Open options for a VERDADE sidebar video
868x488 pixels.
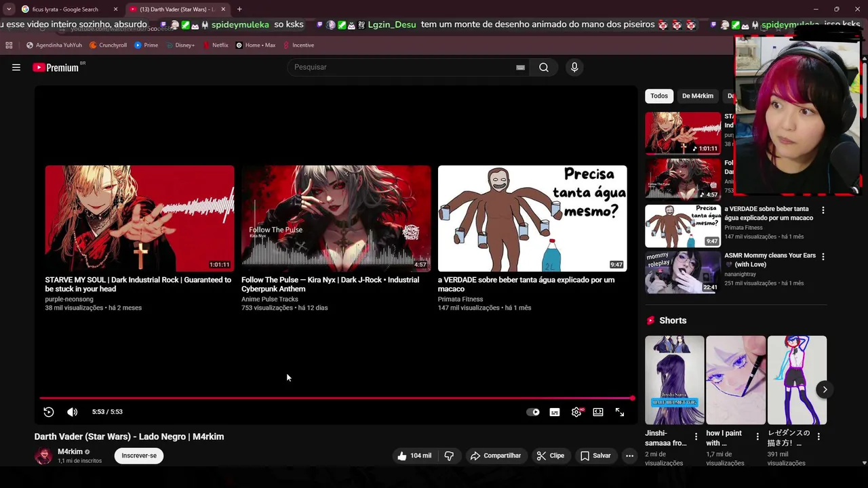point(823,210)
